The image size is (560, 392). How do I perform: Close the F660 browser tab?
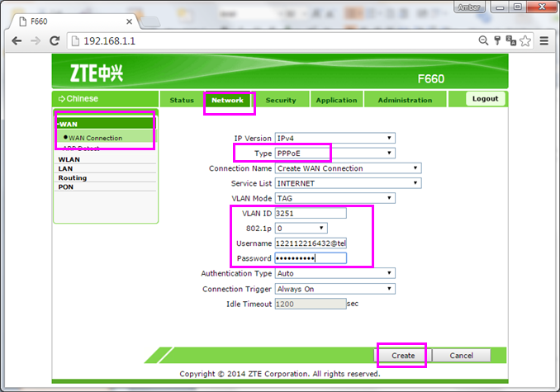pyautogui.click(x=130, y=21)
